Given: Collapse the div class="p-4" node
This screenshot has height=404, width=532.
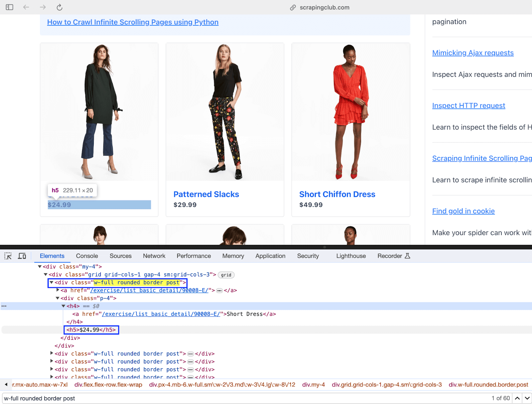Looking at the screenshot, I should pyautogui.click(x=58, y=298).
